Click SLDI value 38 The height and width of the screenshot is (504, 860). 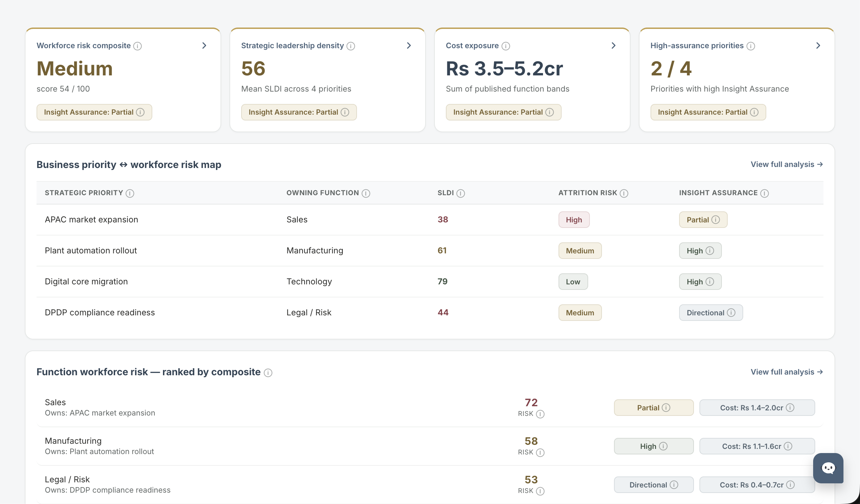443,220
